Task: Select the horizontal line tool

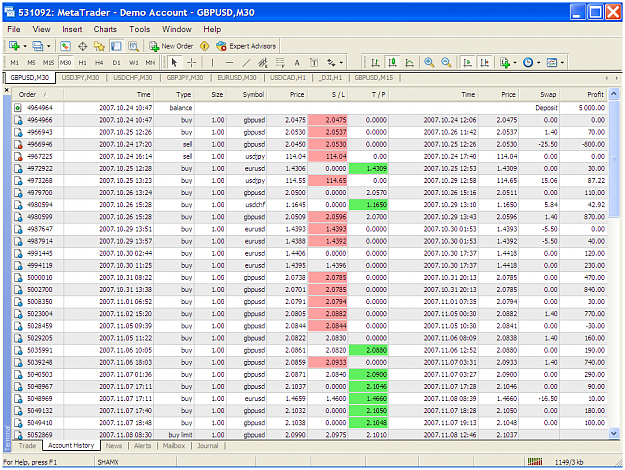Action: coord(229,63)
